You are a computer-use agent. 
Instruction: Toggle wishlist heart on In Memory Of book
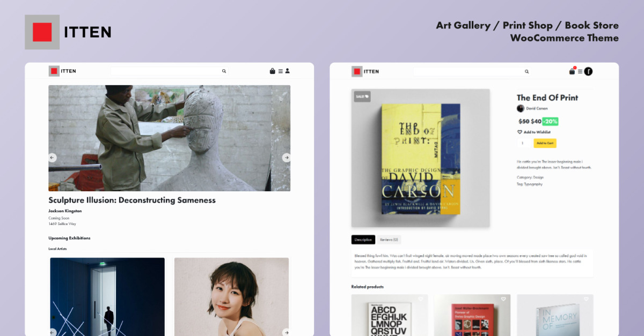[586, 299]
